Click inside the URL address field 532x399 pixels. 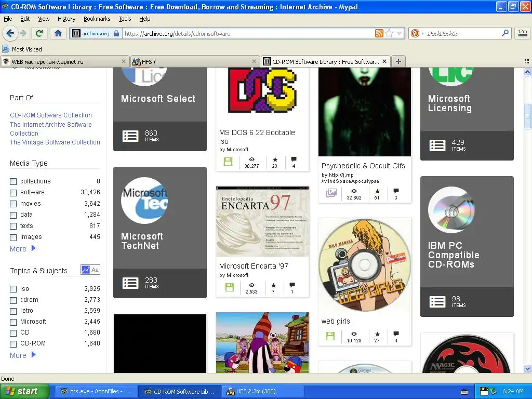[248, 34]
